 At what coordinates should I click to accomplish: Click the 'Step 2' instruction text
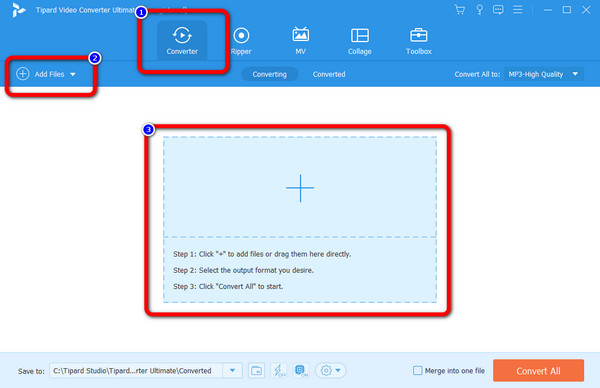[243, 270]
